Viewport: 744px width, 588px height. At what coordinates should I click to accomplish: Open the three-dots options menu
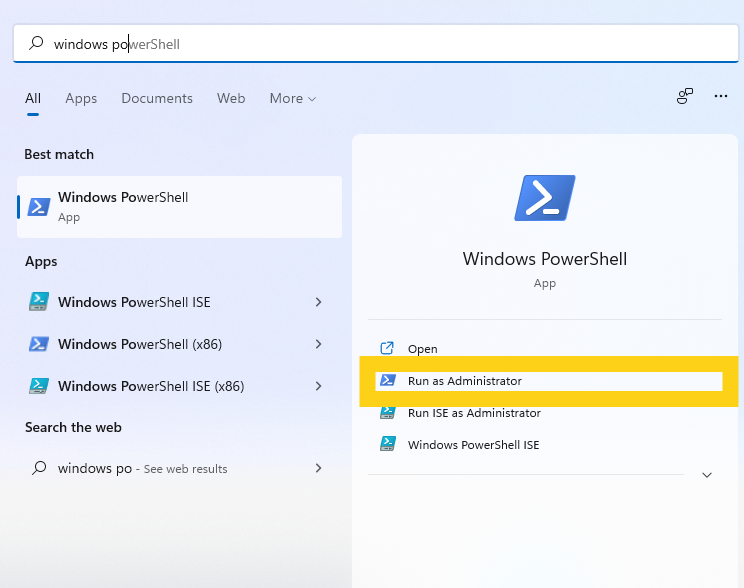click(721, 96)
